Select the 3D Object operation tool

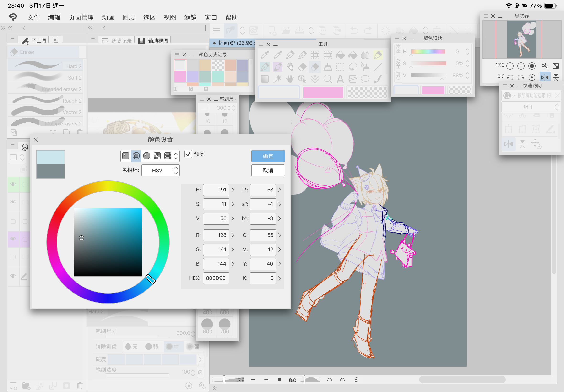coord(302,79)
